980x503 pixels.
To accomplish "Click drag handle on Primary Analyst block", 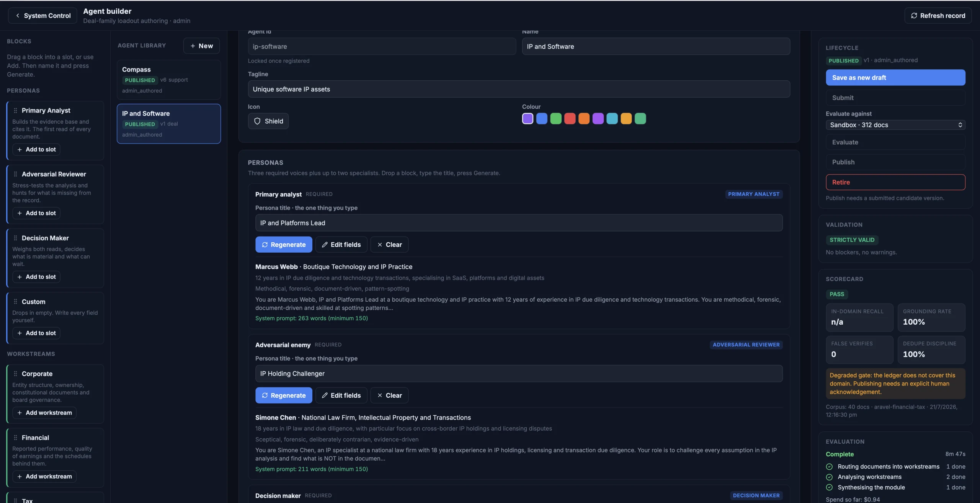I will pyautogui.click(x=16, y=110).
